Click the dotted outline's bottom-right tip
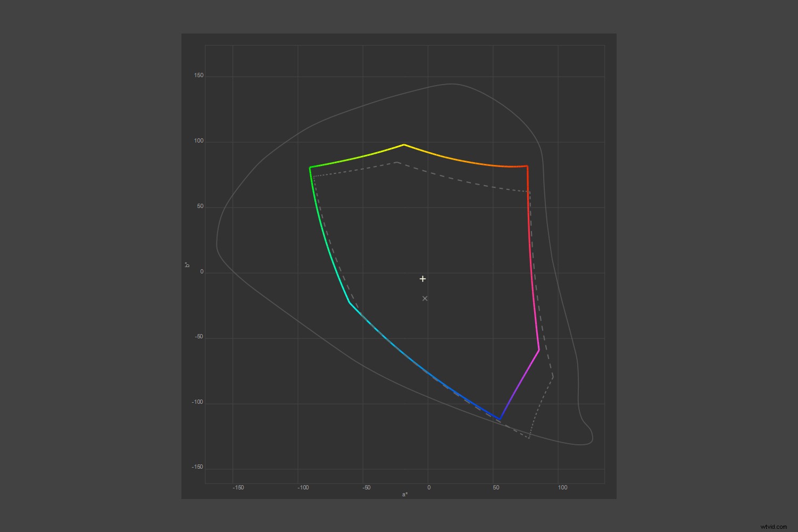This screenshot has height=532, width=798. click(529, 438)
